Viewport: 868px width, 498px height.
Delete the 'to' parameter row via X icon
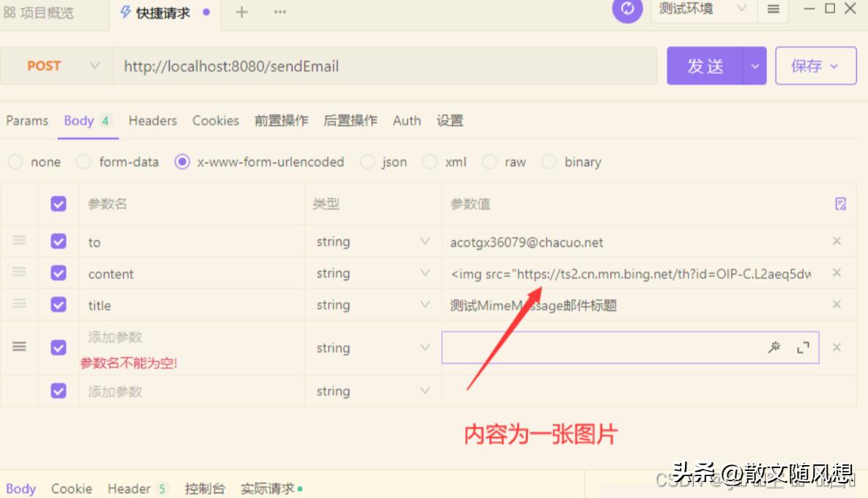[837, 241]
